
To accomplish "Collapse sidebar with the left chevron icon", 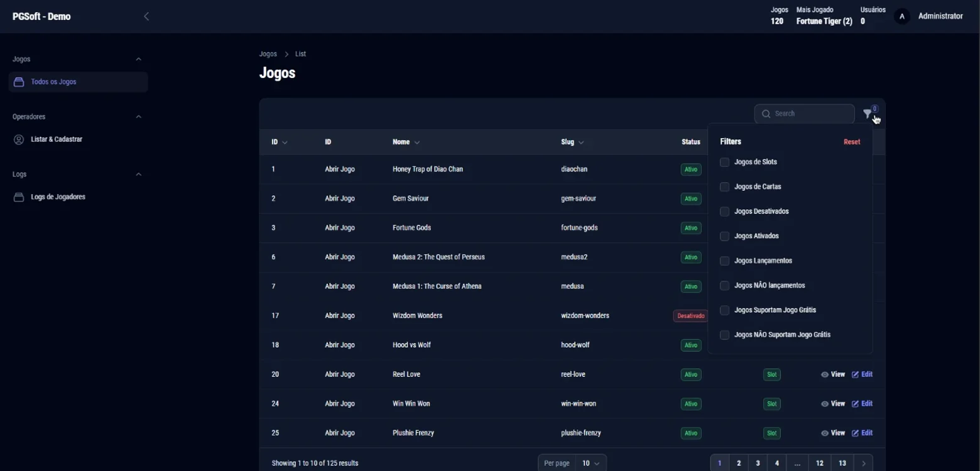I will pos(146,16).
